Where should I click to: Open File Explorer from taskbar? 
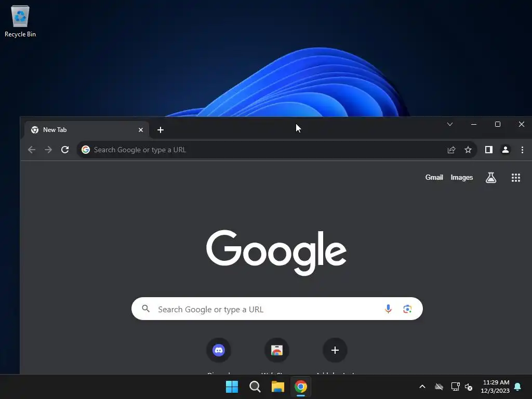tap(278, 387)
